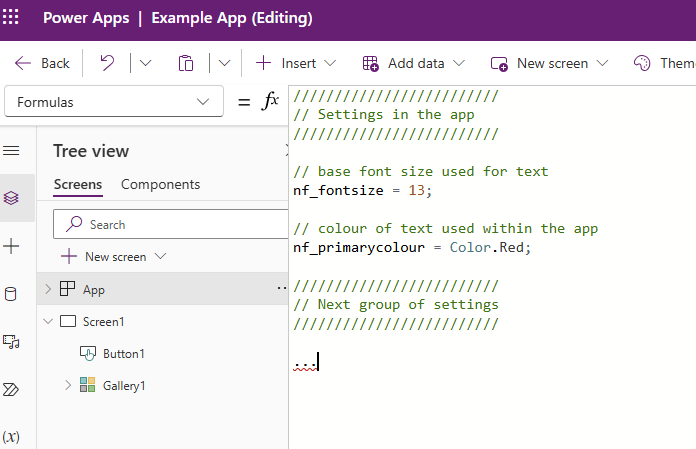The image size is (696, 449).
Task: Click the Back arrow button
Action: click(42, 63)
